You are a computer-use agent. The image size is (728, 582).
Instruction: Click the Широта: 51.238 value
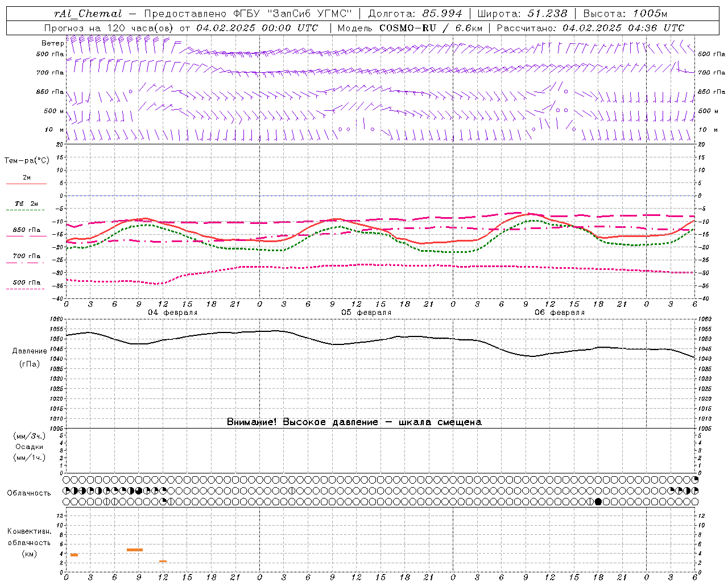click(x=522, y=14)
